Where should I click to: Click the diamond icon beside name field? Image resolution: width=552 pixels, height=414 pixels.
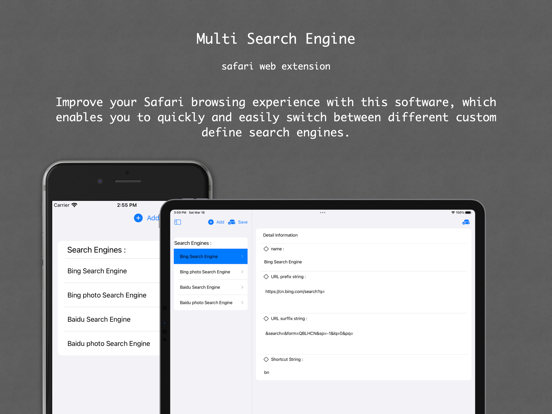(266, 249)
